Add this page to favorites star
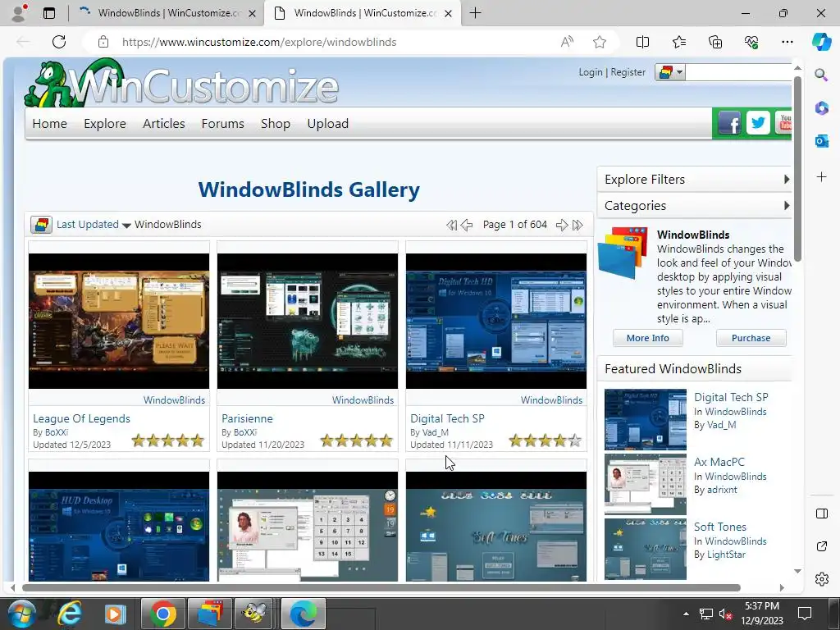The height and width of the screenshot is (630, 840). click(600, 42)
